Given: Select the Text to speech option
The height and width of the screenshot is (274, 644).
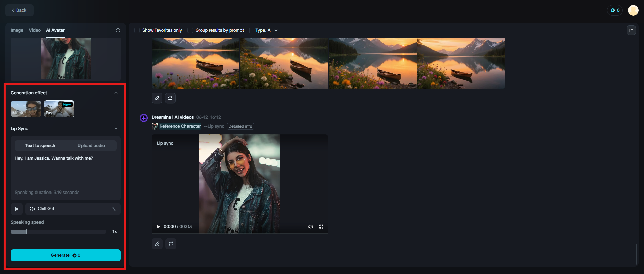Looking at the screenshot, I should [x=40, y=146].
